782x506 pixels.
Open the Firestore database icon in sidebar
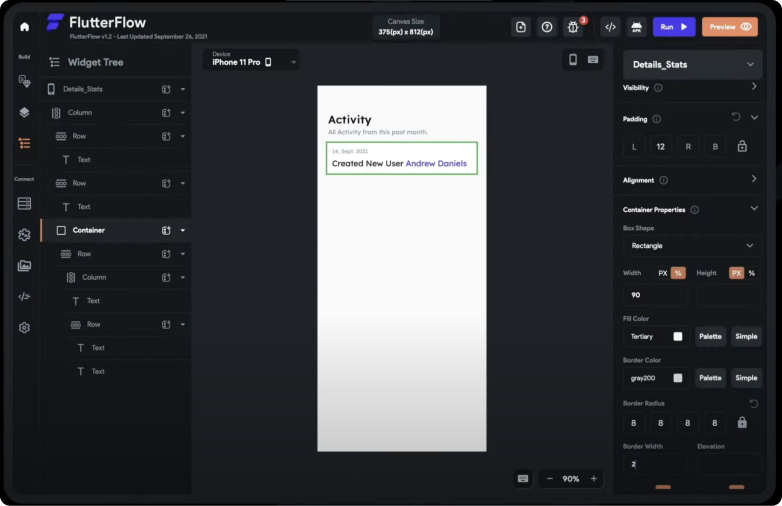[x=24, y=203]
